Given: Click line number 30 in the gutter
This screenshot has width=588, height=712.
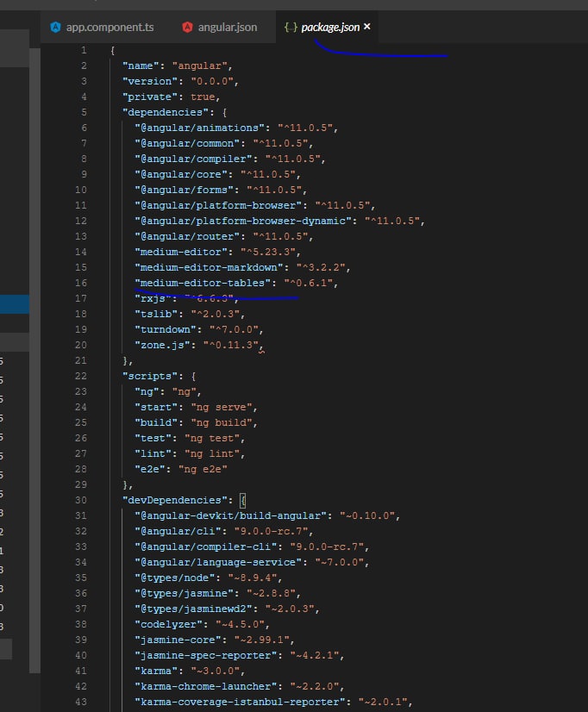Looking at the screenshot, I should coord(81,500).
